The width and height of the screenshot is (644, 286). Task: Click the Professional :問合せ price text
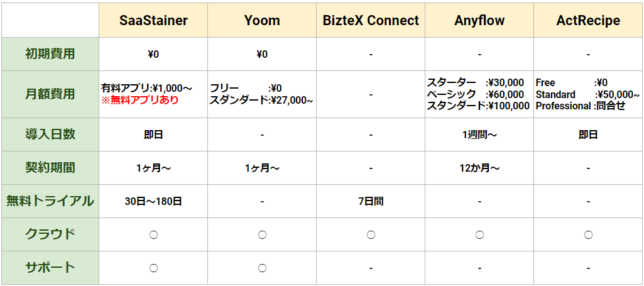tap(580, 106)
